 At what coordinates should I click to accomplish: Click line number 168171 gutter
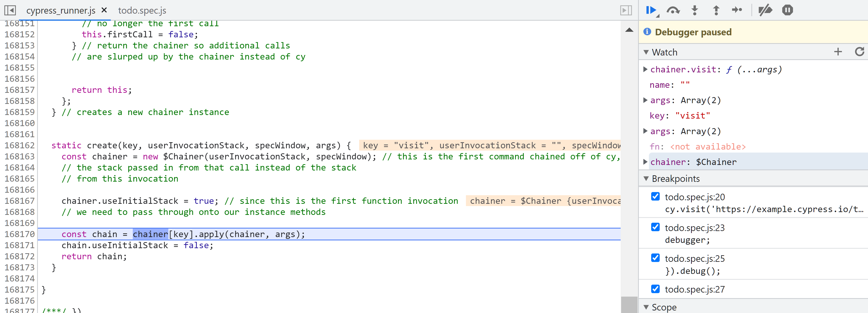(19, 245)
